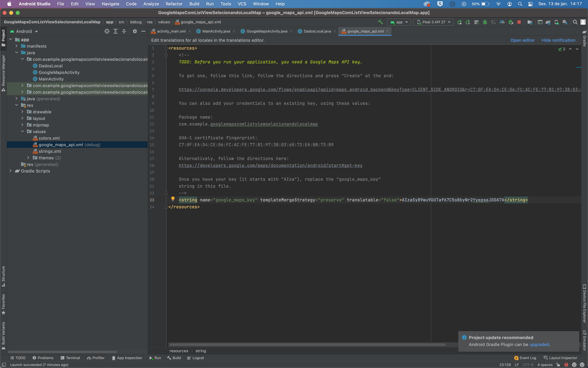Click the Make Project hammer icon

[380, 22]
